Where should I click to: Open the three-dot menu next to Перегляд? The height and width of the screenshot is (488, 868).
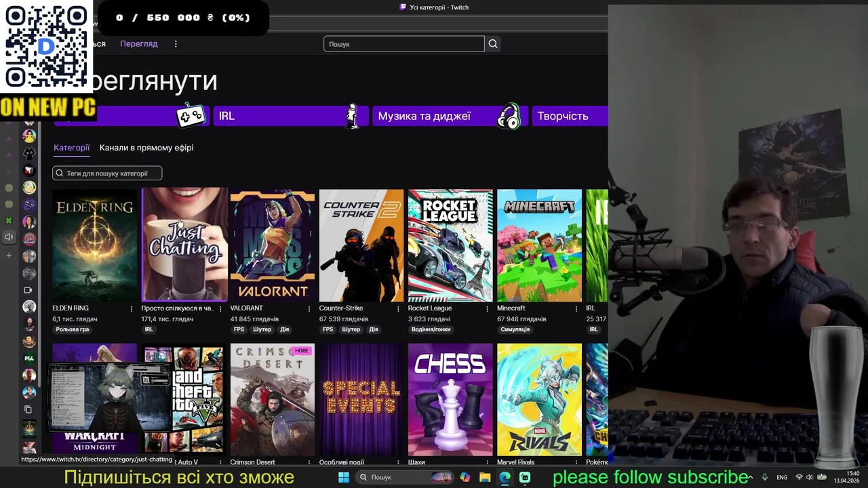176,44
